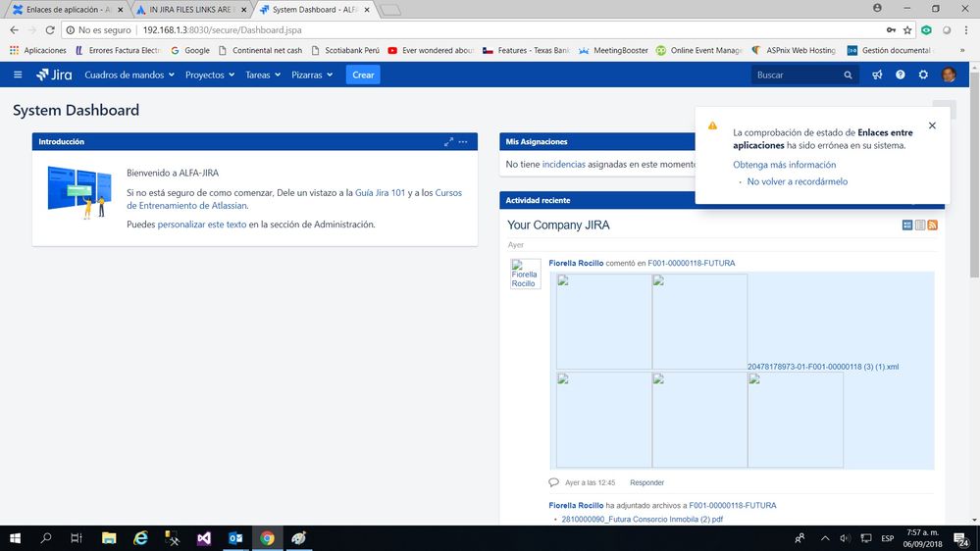The height and width of the screenshot is (551, 980).
Task: Open the Introducción gadget options ellipsis
Action: pyautogui.click(x=463, y=142)
